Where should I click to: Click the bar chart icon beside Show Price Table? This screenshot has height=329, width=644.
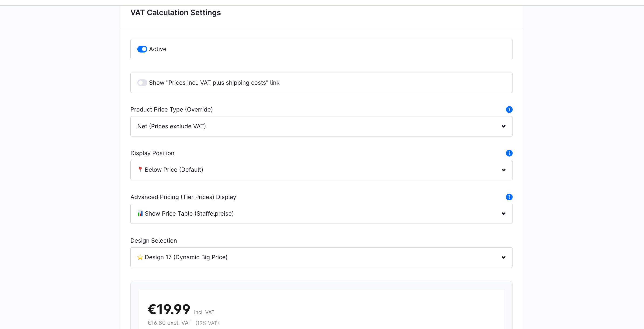point(140,214)
